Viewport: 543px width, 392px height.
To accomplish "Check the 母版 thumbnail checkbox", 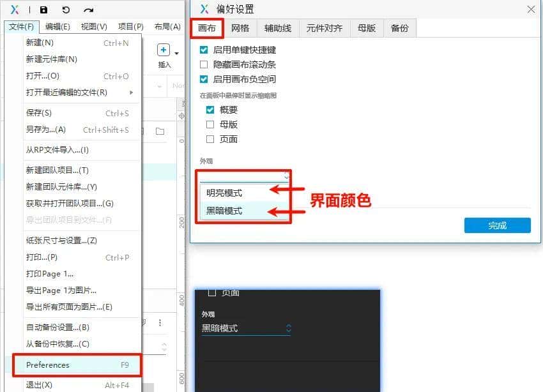I will 210,124.
